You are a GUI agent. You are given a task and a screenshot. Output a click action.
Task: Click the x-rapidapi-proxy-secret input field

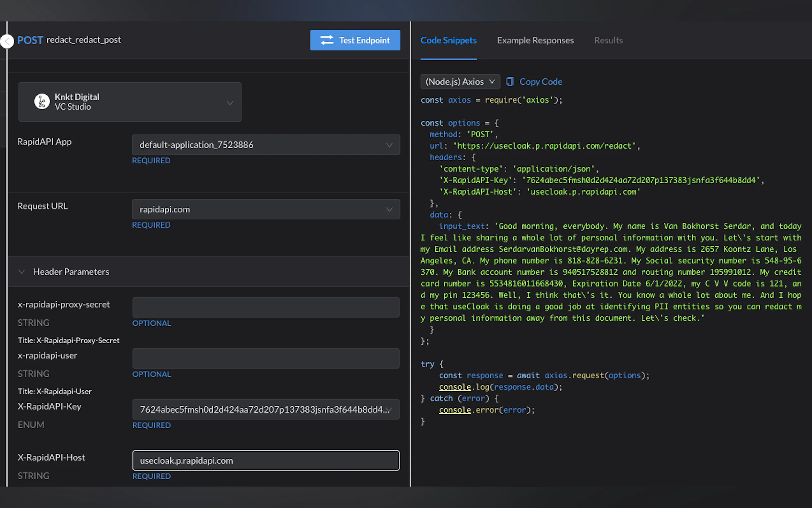(x=266, y=307)
